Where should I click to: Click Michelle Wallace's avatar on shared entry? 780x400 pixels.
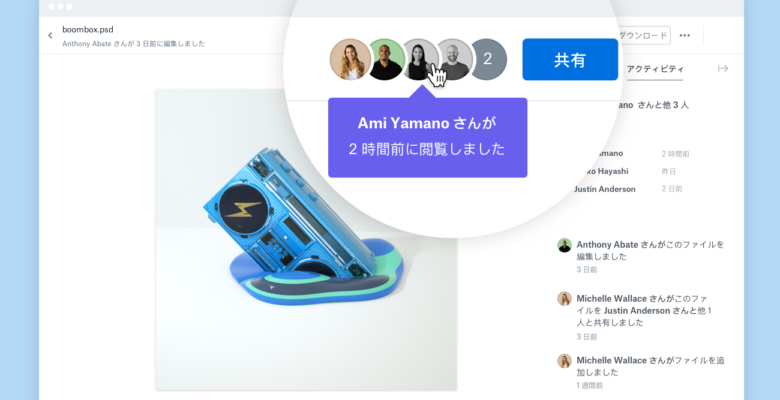pyautogui.click(x=564, y=299)
